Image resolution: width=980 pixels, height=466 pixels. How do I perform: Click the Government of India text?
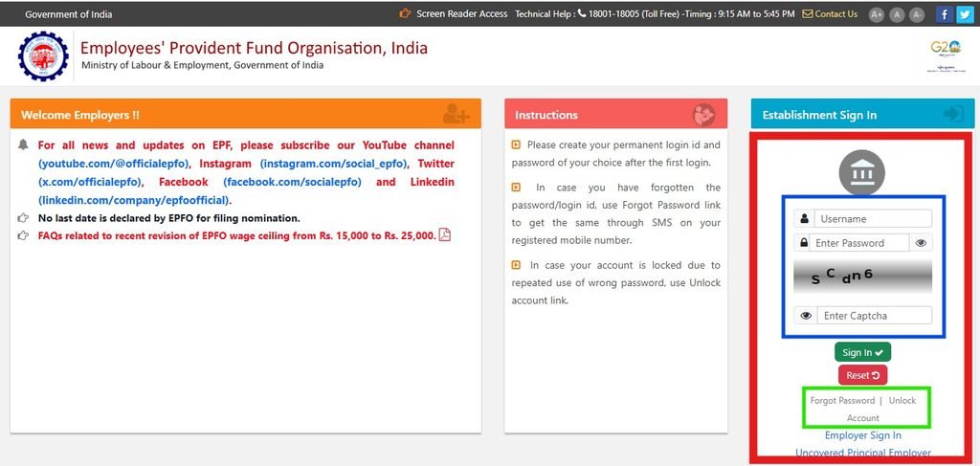(x=69, y=13)
